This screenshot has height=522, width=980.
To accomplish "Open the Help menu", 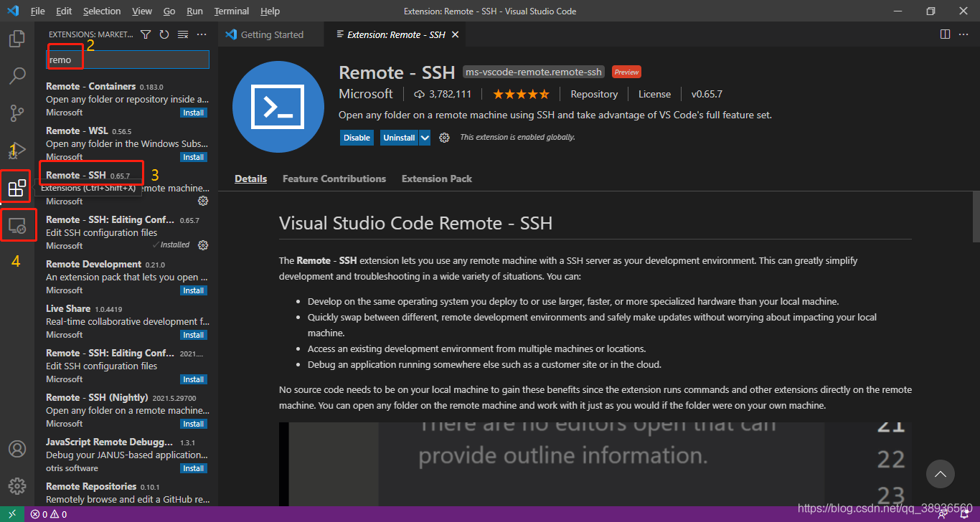I will point(270,11).
